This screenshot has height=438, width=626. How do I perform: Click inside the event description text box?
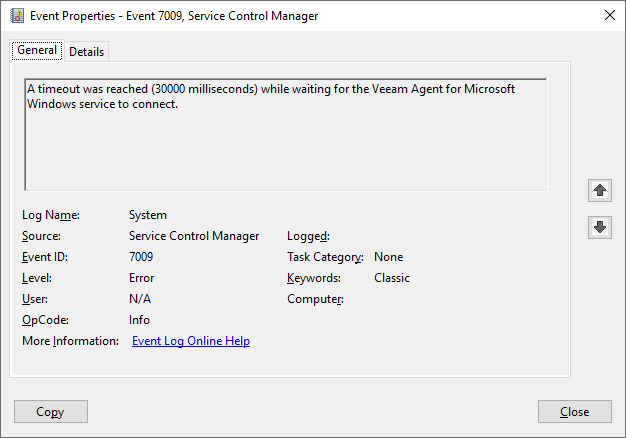tap(285, 135)
